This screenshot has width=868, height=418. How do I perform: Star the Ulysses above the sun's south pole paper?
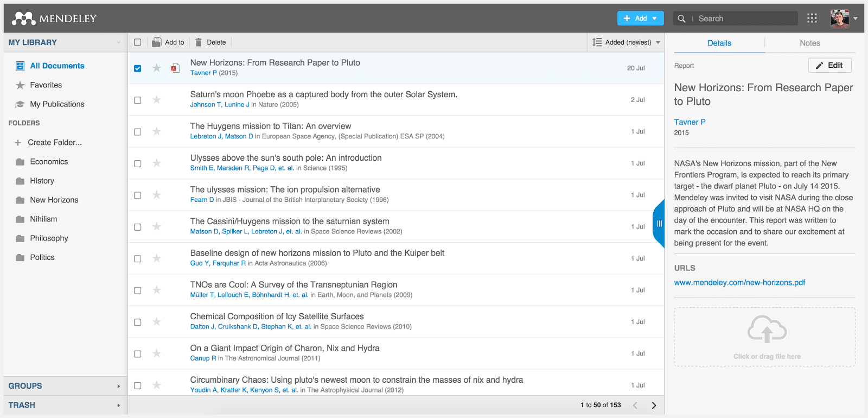157,163
